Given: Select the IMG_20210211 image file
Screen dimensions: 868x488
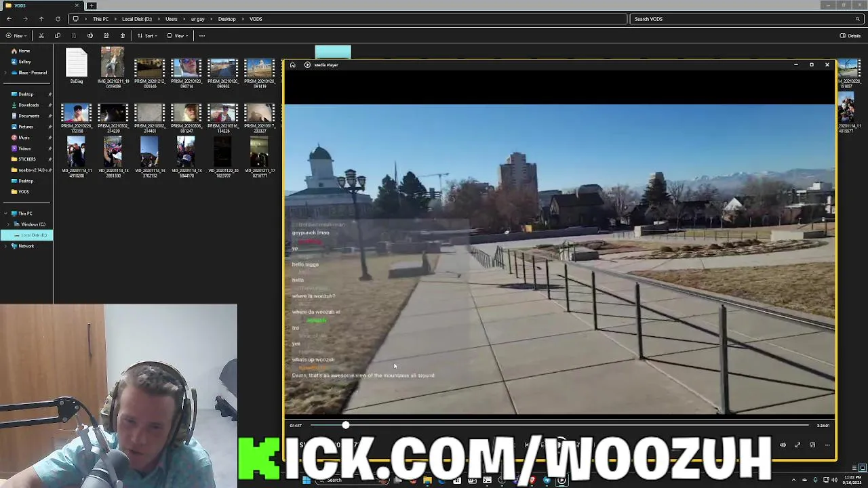Looking at the screenshot, I should [113, 66].
